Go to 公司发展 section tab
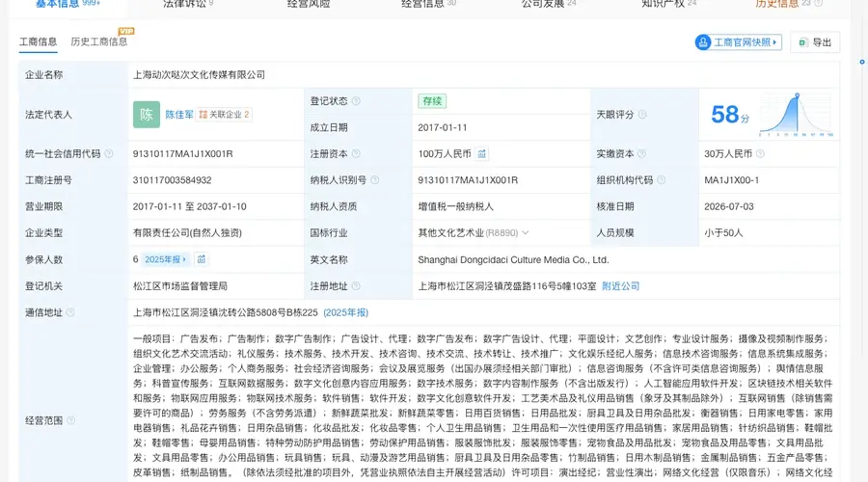 [549, 4]
